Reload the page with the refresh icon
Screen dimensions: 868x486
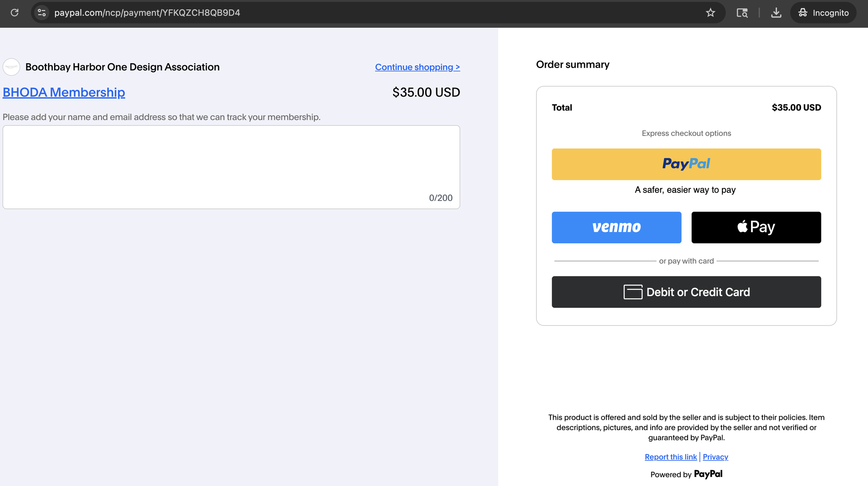click(15, 13)
